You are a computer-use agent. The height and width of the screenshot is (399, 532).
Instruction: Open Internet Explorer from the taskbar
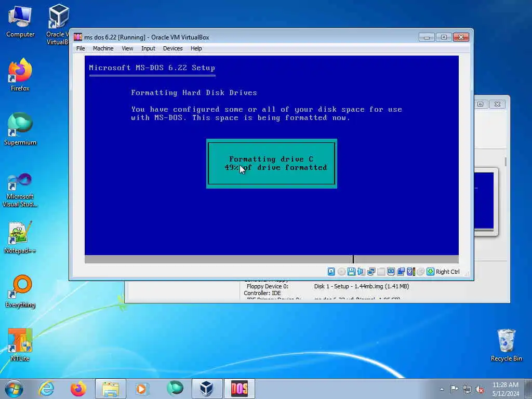tap(46, 389)
